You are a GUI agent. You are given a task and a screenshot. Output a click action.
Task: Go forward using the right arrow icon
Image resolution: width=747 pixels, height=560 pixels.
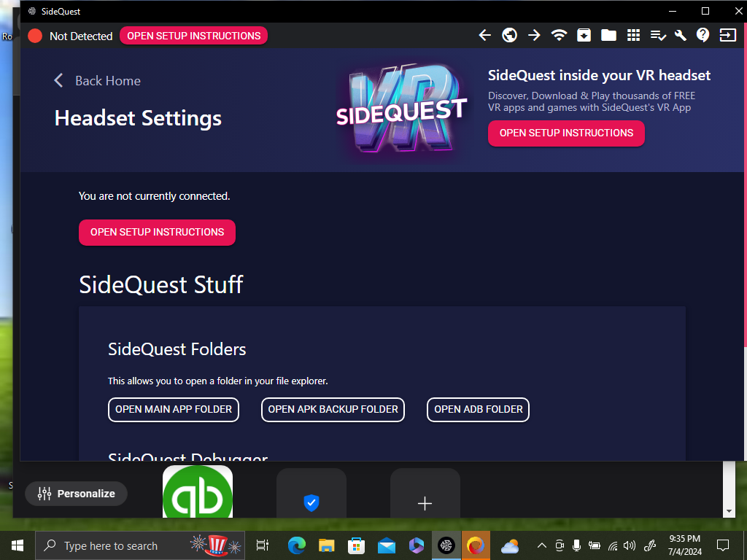click(534, 35)
